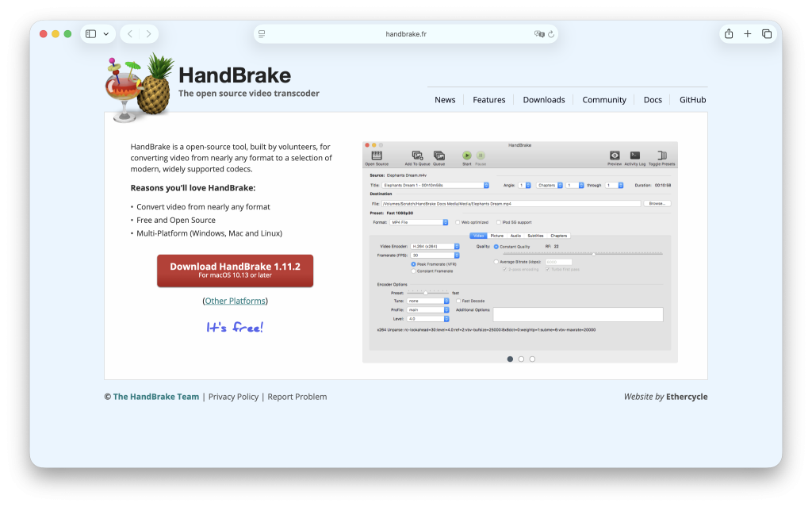Open the Level 4.0 dropdown

427,319
